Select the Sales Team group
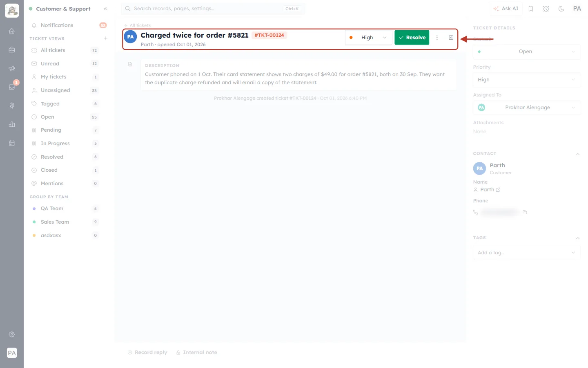 coord(65,222)
